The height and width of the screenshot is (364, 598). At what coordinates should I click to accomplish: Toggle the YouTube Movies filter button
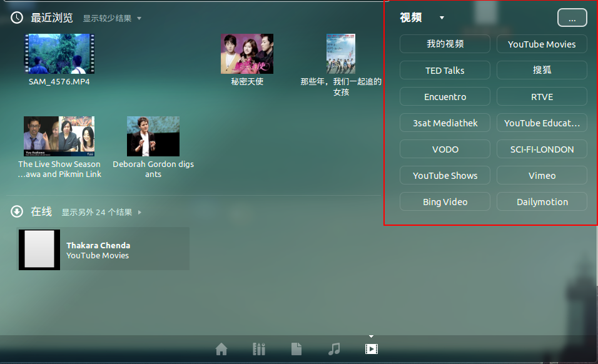click(542, 44)
